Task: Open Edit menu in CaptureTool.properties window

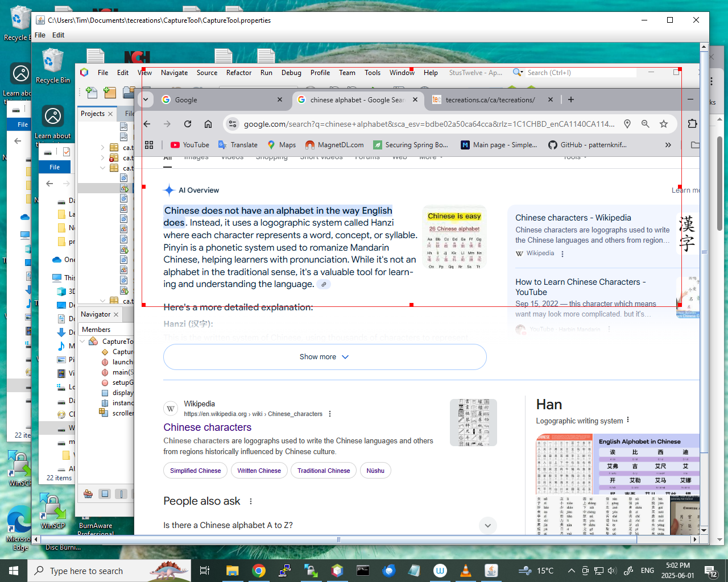Action: (x=59, y=35)
